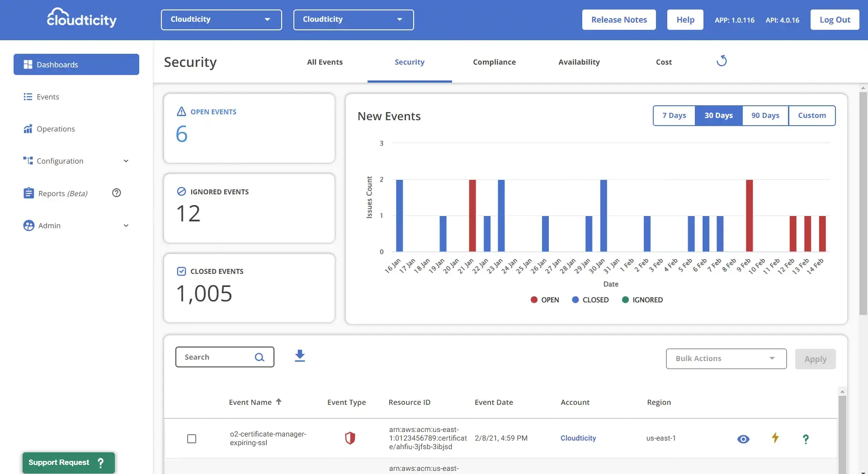The width and height of the screenshot is (868, 474).
Task: Click the Cloudticity logo
Action: pyautogui.click(x=82, y=18)
